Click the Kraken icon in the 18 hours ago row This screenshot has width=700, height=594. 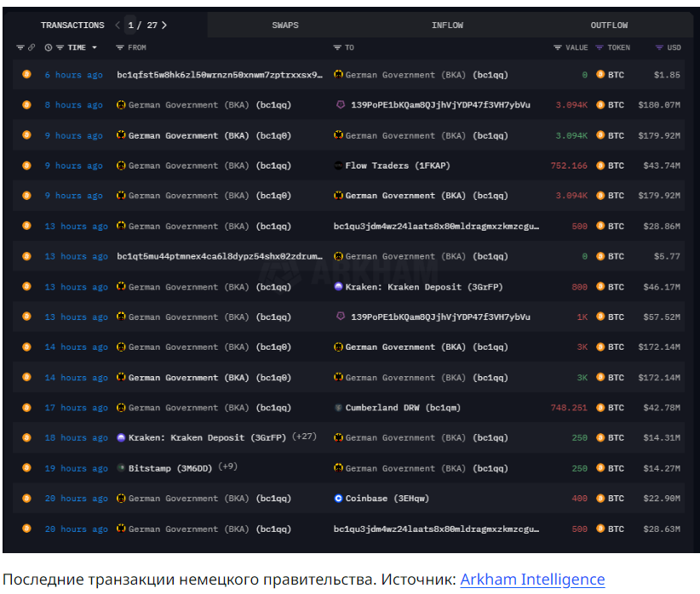[x=121, y=437]
